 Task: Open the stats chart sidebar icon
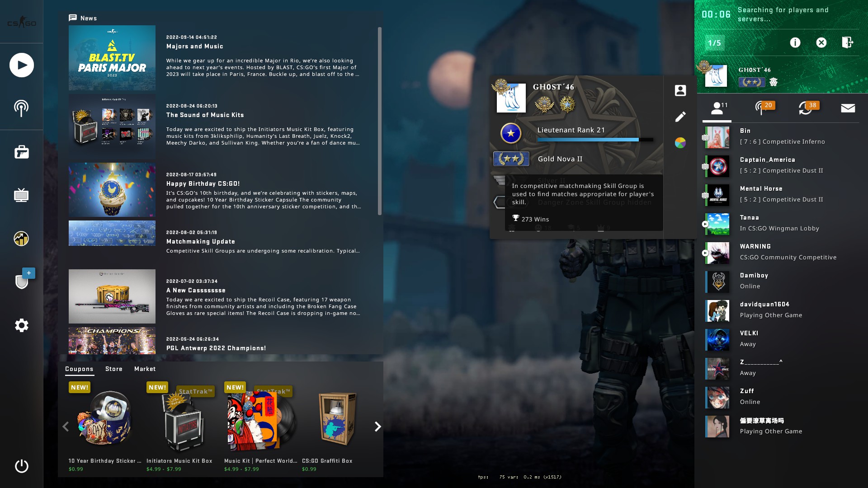click(21, 239)
